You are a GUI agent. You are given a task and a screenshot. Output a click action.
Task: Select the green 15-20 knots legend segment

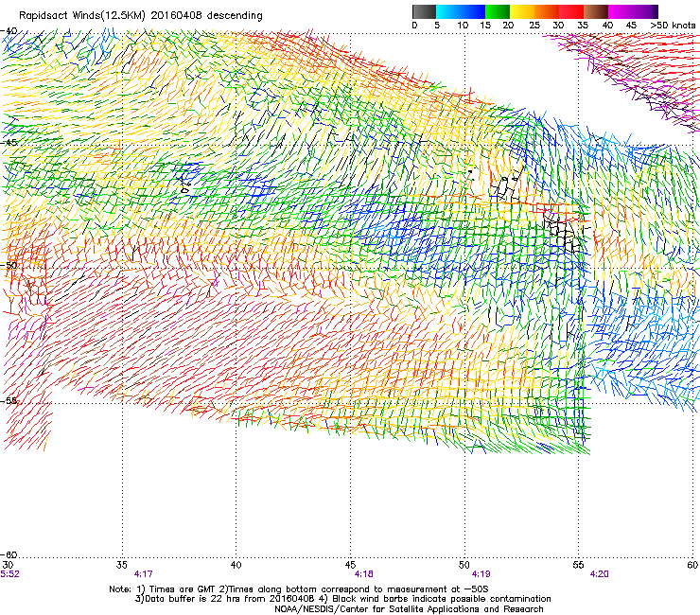tap(498, 11)
